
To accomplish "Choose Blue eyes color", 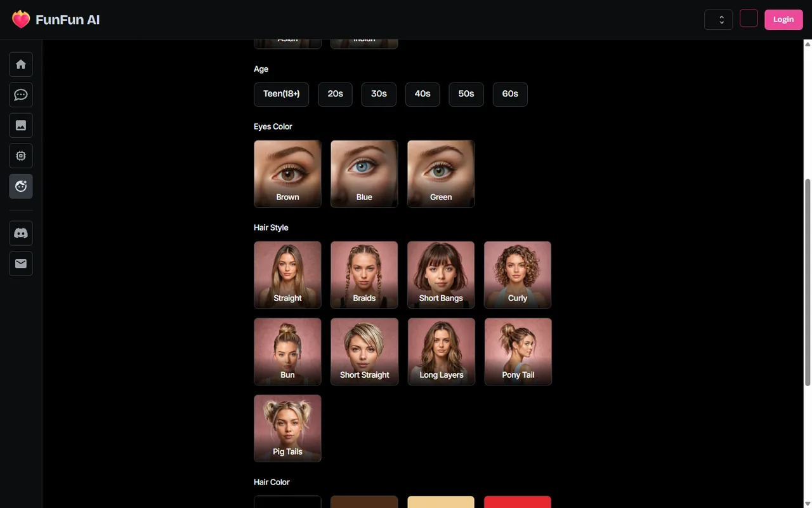I will 364,174.
